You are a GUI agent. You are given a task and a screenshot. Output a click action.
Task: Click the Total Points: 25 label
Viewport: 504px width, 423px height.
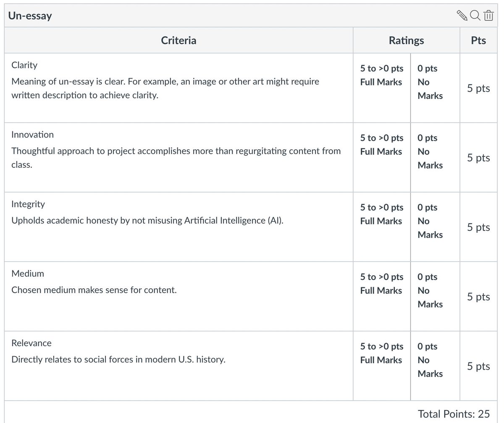[x=454, y=414]
